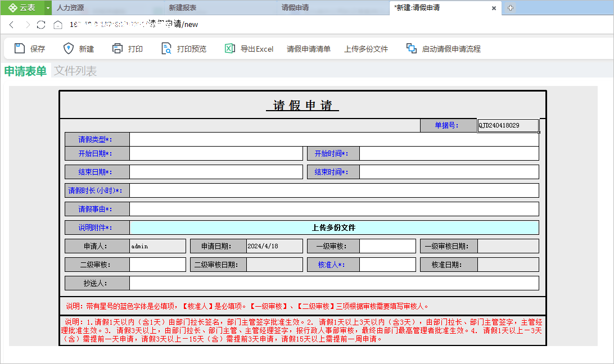Click 上传多份文件 in the toolbar
The height and width of the screenshot is (364, 614).
(366, 49)
